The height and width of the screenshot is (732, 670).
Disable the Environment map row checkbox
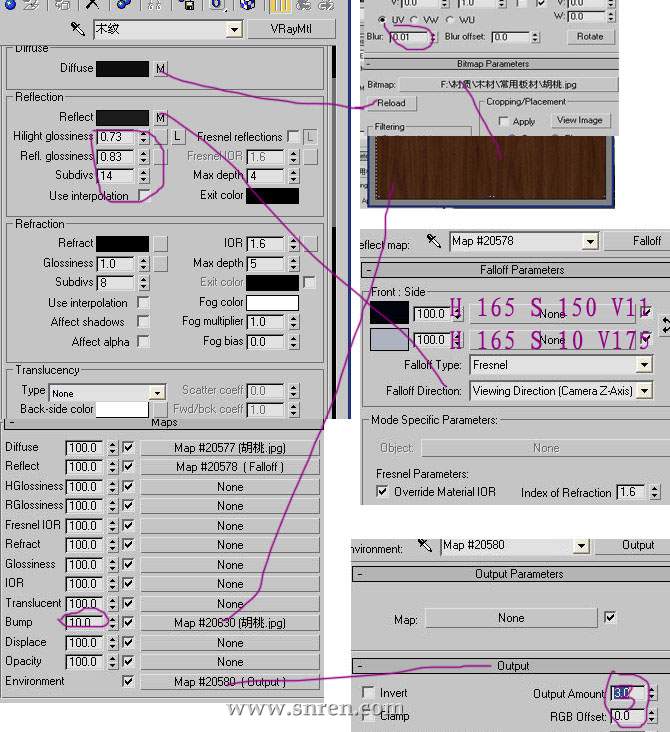127,681
